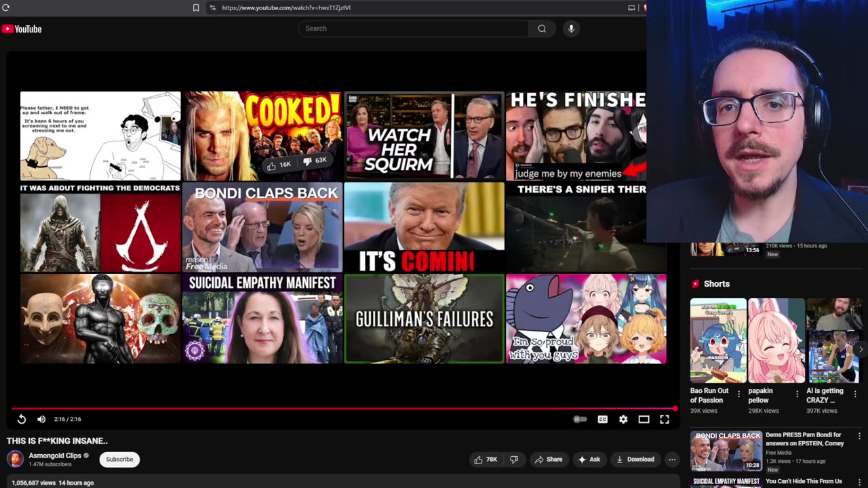Select the youtube.com URL in the address bar
Image resolution: width=868 pixels, height=488 pixels.
click(286, 7)
